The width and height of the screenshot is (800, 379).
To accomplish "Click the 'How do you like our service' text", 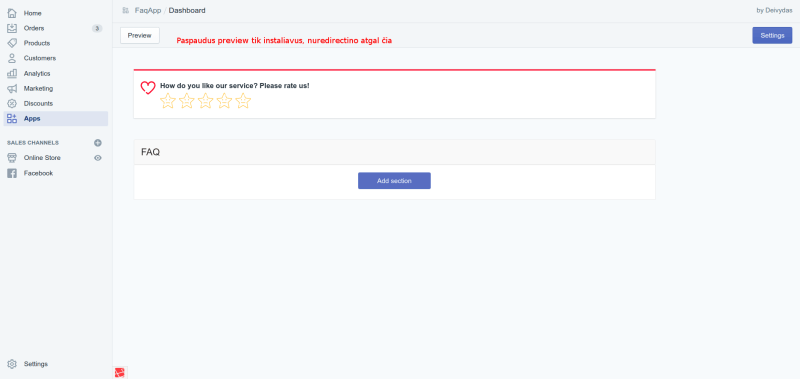I will coord(235,86).
